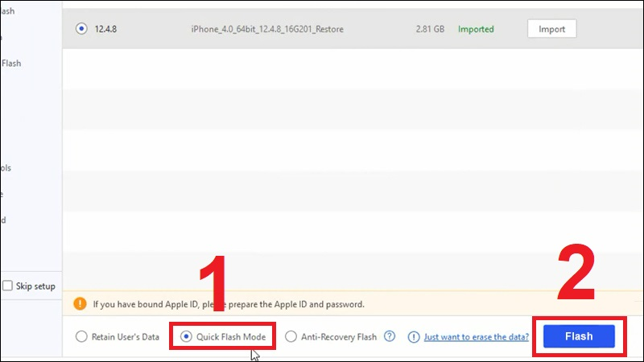The width and height of the screenshot is (644, 362).
Task: Click the Import button for firmware 12.4.8
Action: coord(551,29)
